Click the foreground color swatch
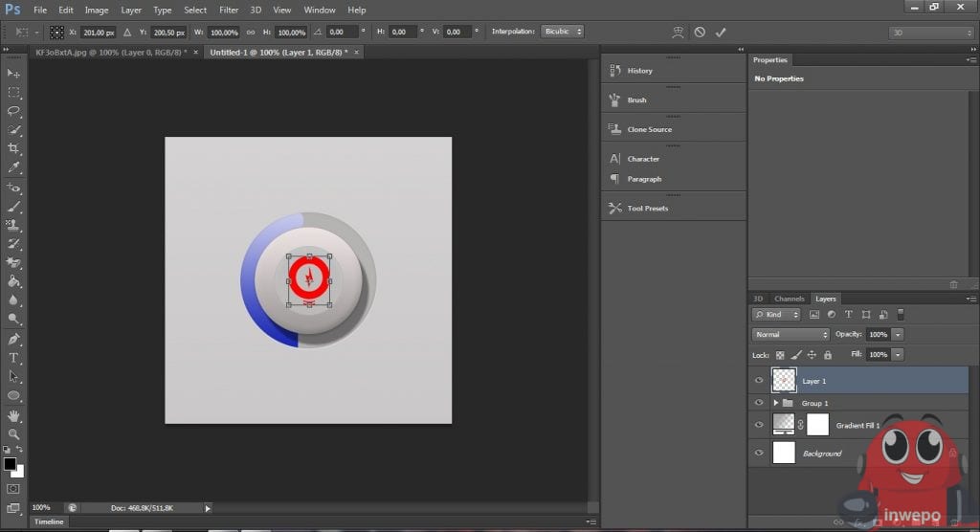 click(10, 464)
